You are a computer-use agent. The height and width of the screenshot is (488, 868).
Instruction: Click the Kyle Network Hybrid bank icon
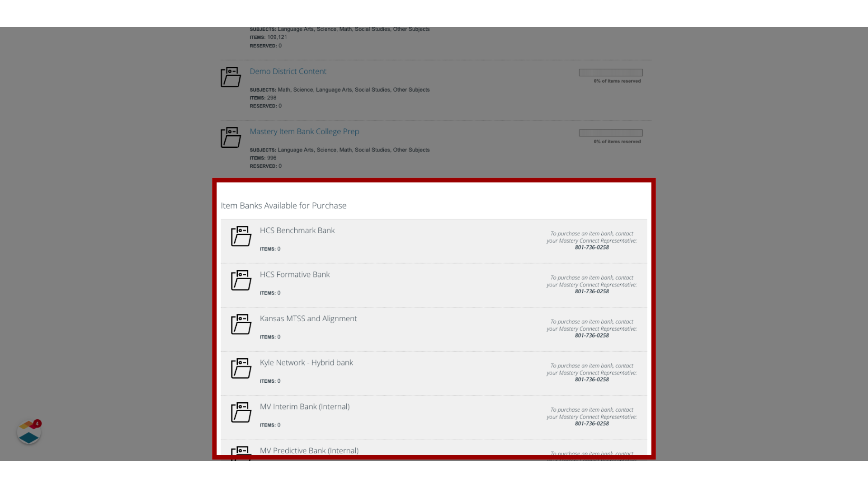241,368
